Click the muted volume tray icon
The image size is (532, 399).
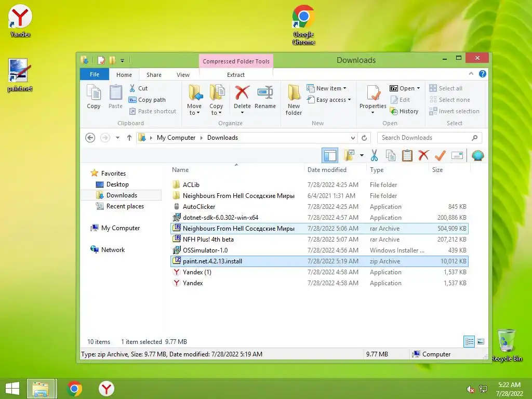click(x=471, y=389)
